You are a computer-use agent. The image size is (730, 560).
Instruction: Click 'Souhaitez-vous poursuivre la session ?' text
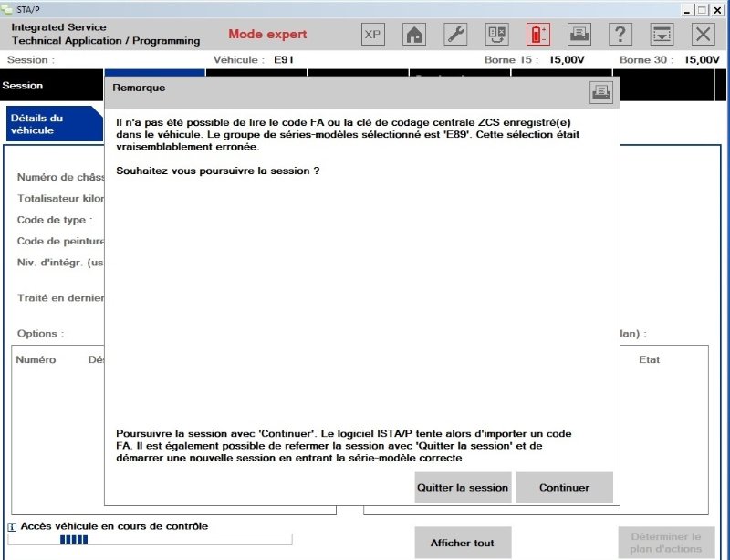218,171
